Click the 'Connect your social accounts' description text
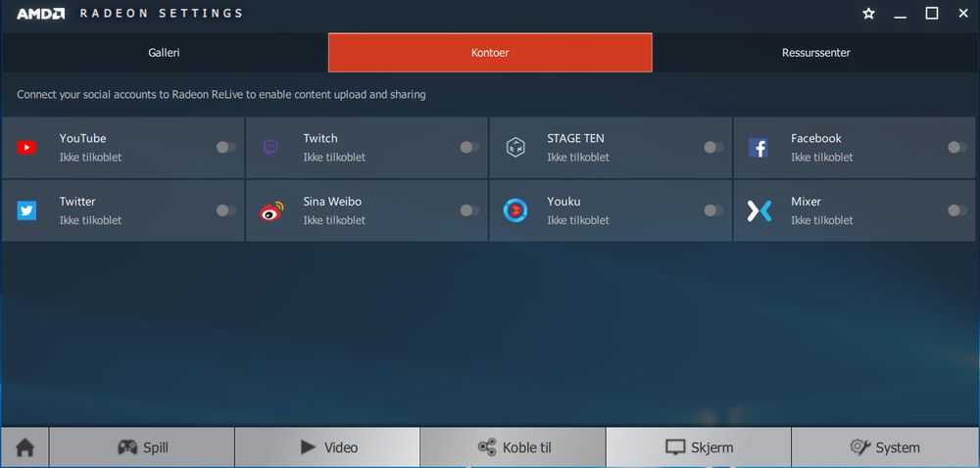Screen dimensions: 980x468 (221, 95)
